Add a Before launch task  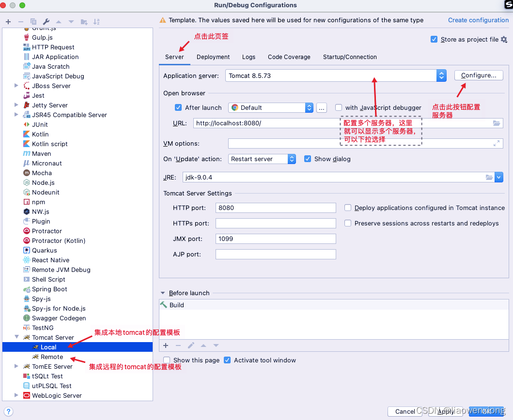166,345
